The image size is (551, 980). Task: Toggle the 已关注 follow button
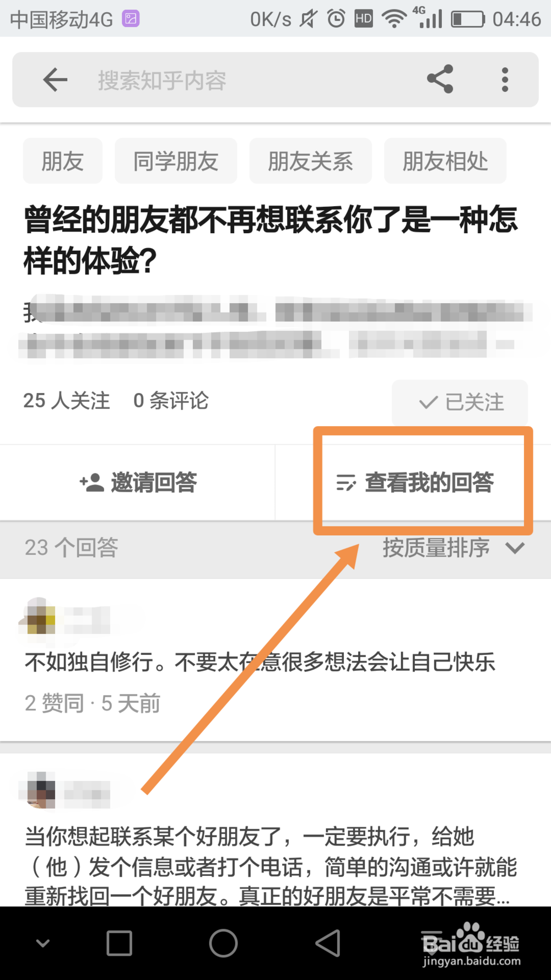click(x=460, y=402)
